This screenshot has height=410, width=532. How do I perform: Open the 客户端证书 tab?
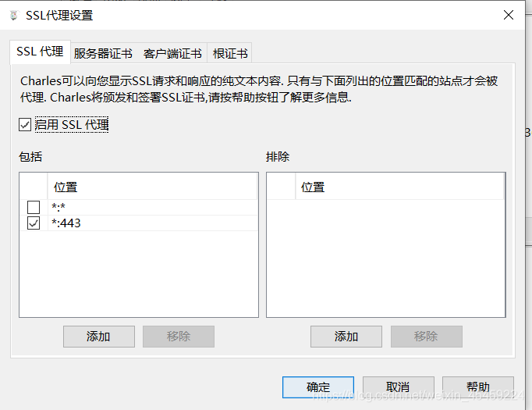[172, 53]
